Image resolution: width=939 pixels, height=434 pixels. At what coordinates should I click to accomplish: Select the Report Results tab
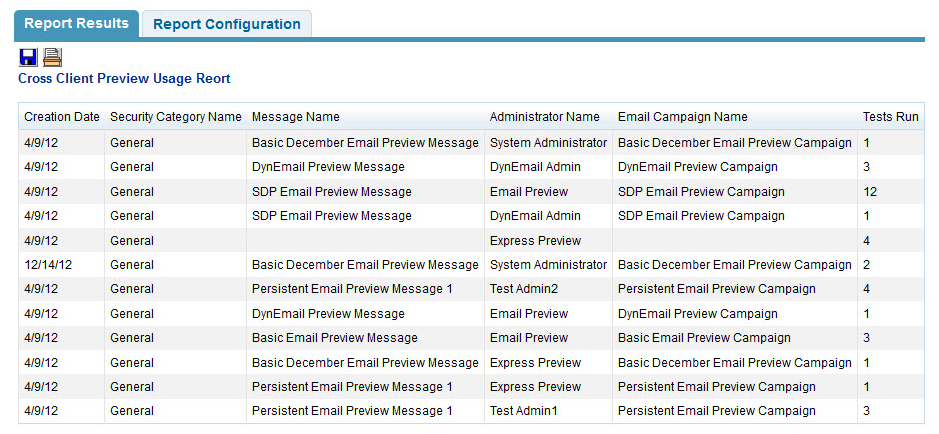coord(77,24)
